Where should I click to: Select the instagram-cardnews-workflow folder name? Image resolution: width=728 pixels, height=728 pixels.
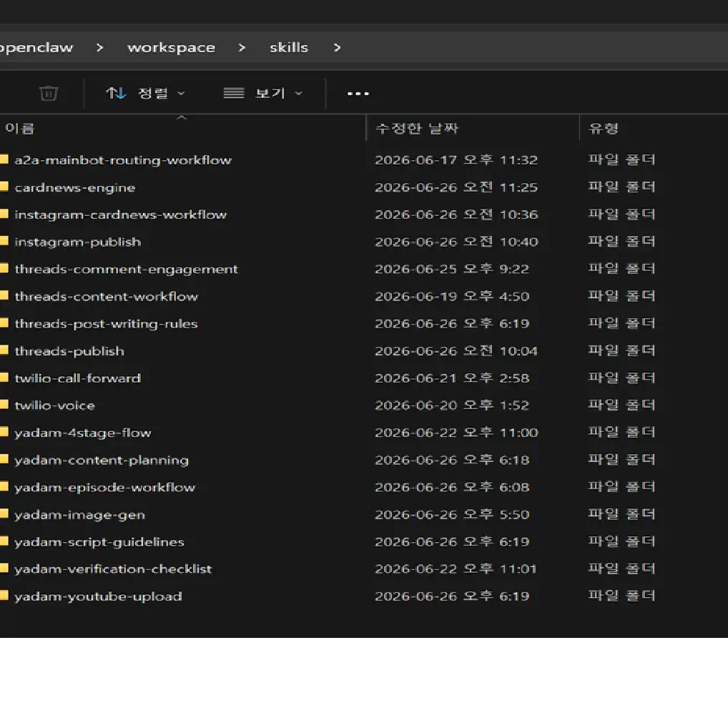(121, 215)
